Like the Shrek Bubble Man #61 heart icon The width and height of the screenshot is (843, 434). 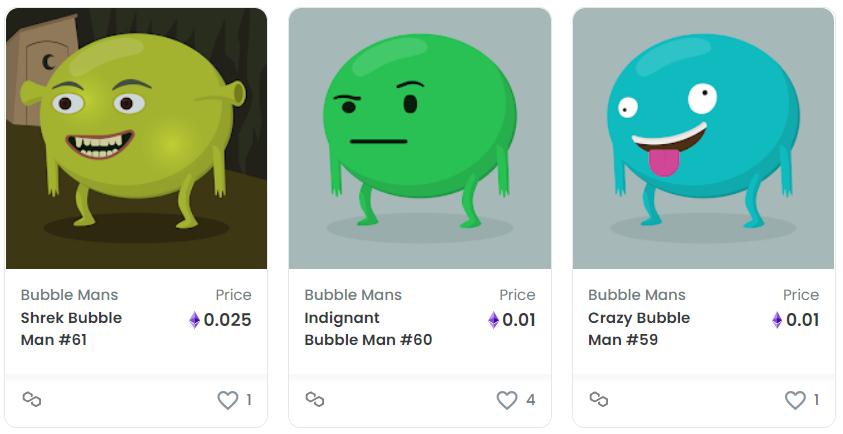click(x=227, y=400)
